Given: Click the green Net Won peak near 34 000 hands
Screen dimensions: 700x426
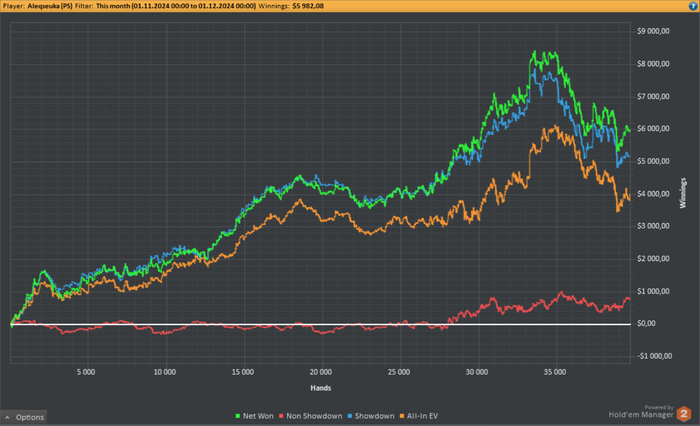Looking at the screenshot, I should pos(534,53).
